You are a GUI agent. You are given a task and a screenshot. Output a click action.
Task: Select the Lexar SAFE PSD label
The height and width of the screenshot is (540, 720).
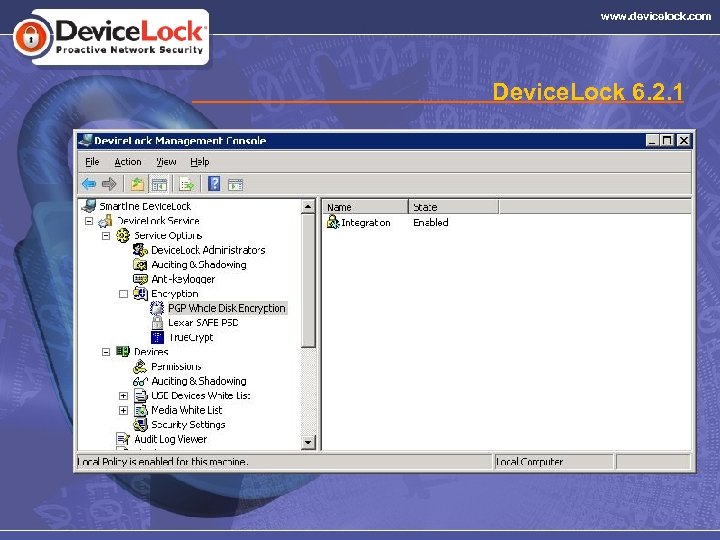[x=203, y=322]
